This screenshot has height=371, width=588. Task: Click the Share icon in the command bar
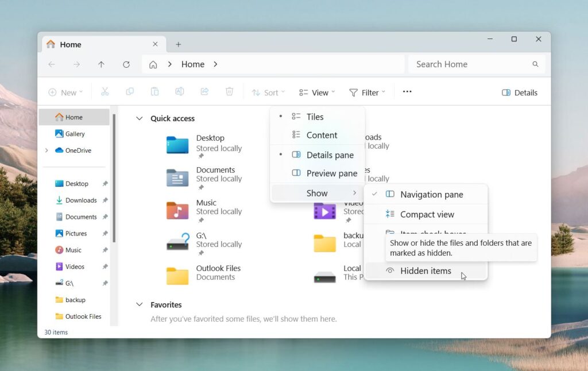point(204,91)
